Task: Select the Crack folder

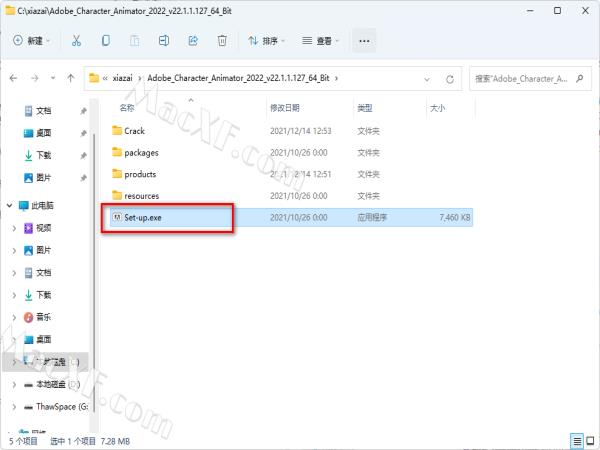Action: click(x=134, y=131)
